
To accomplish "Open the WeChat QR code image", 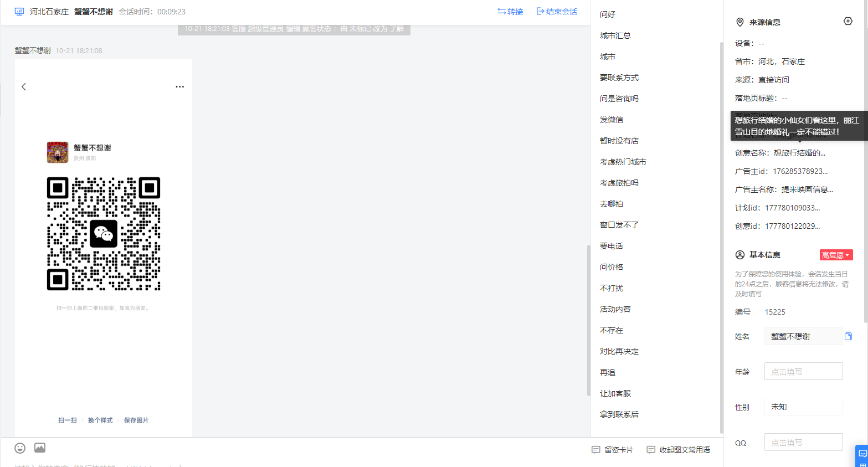I will tap(104, 234).
